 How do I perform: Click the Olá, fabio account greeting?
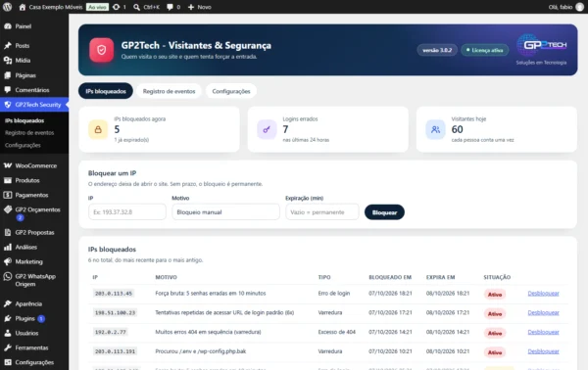tap(561, 7)
